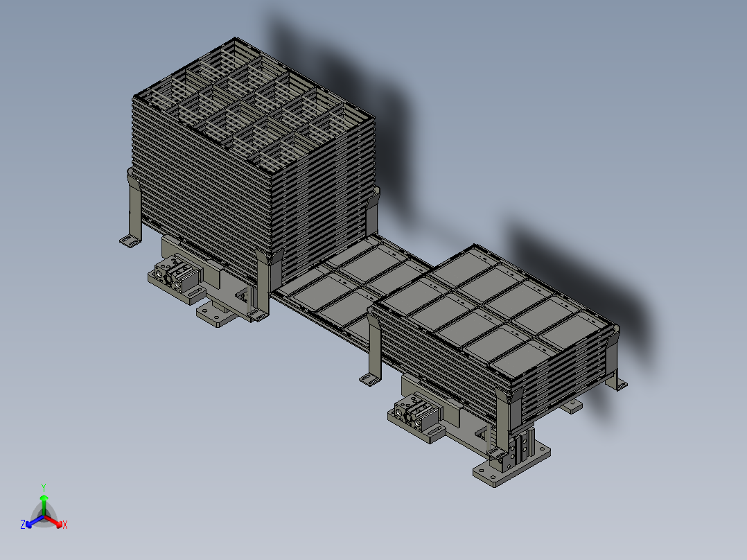
Task: Click the red X axis arrow
Action: coord(60,524)
